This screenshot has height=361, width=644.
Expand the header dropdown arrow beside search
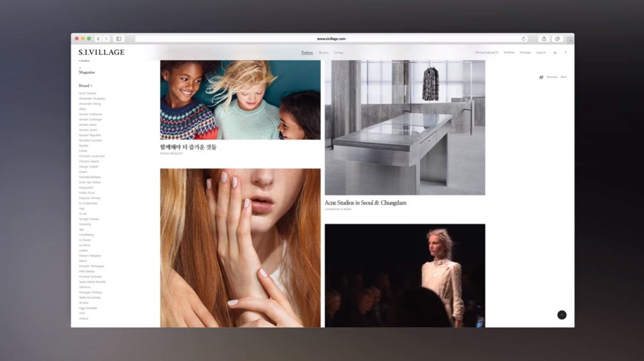click(565, 53)
